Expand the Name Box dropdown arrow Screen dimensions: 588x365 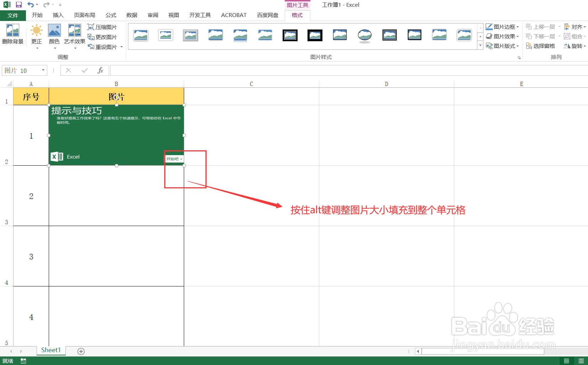(x=43, y=70)
